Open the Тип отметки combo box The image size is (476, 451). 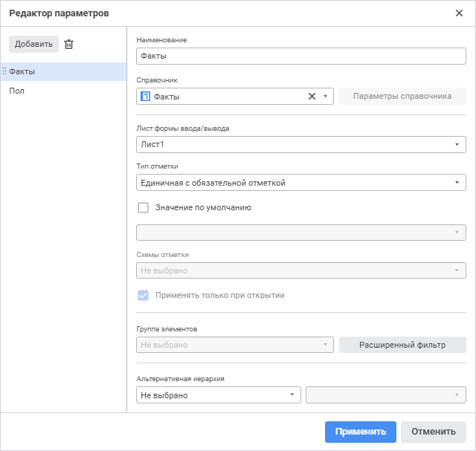[x=301, y=183]
